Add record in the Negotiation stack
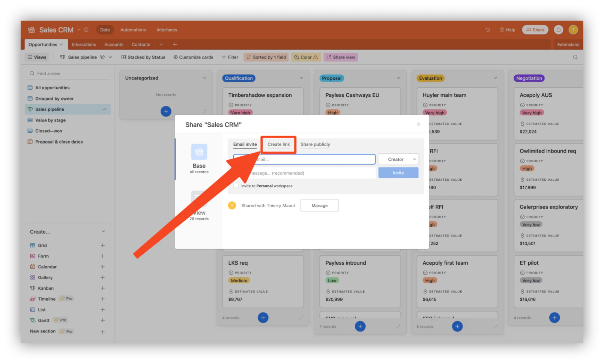604x364 pixels. pyautogui.click(x=554, y=318)
